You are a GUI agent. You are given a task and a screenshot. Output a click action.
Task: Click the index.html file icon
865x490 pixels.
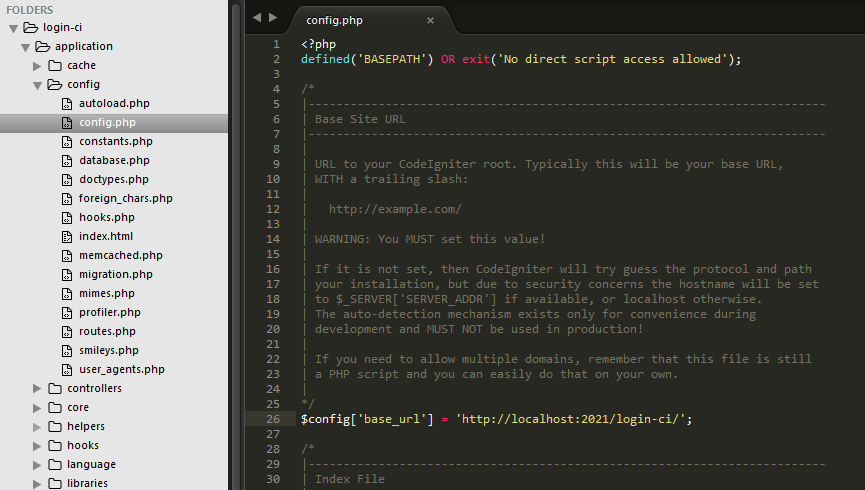(x=67, y=237)
